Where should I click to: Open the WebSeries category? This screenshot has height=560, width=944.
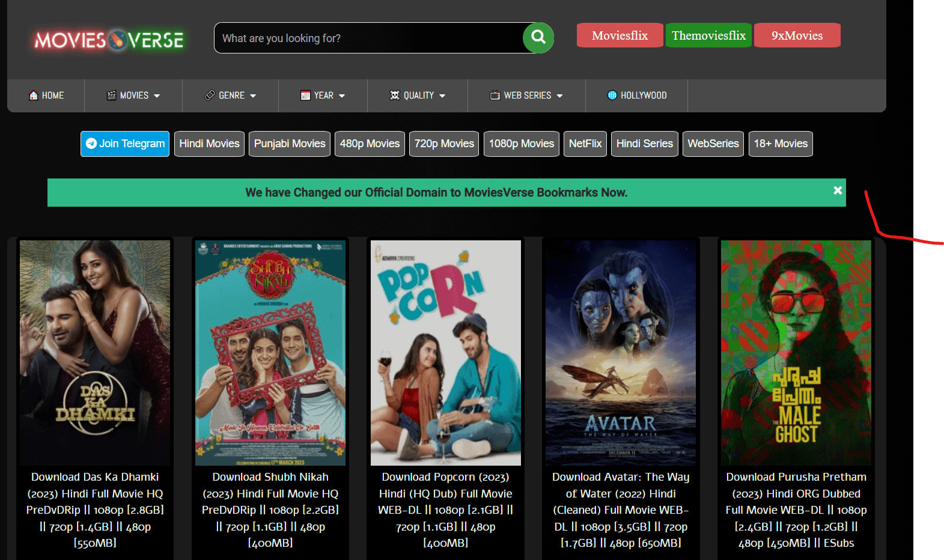click(x=713, y=144)
